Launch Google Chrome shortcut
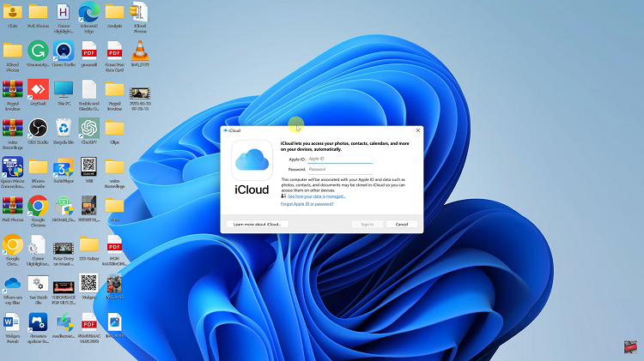644x361 pixels. click(38, 211)
